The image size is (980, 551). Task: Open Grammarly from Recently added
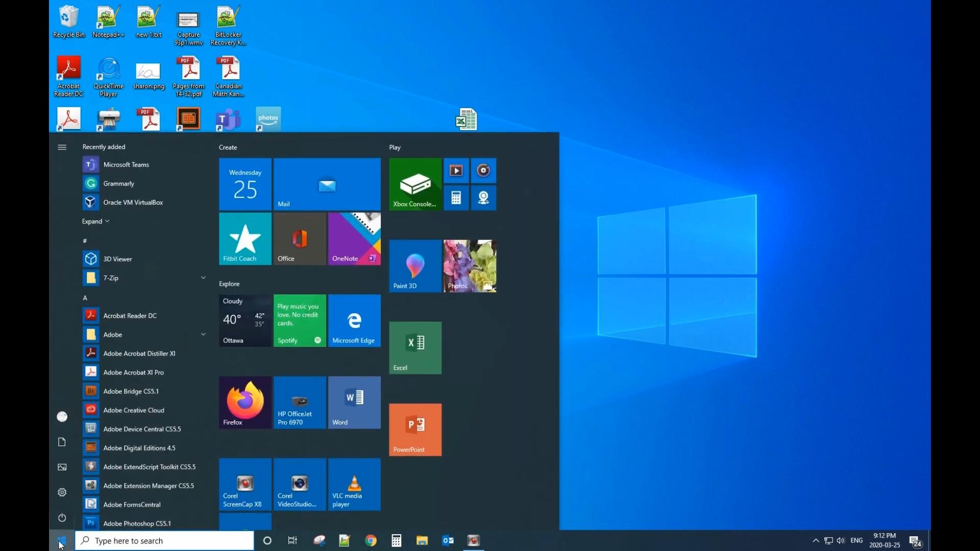click(x=144, y=184)
